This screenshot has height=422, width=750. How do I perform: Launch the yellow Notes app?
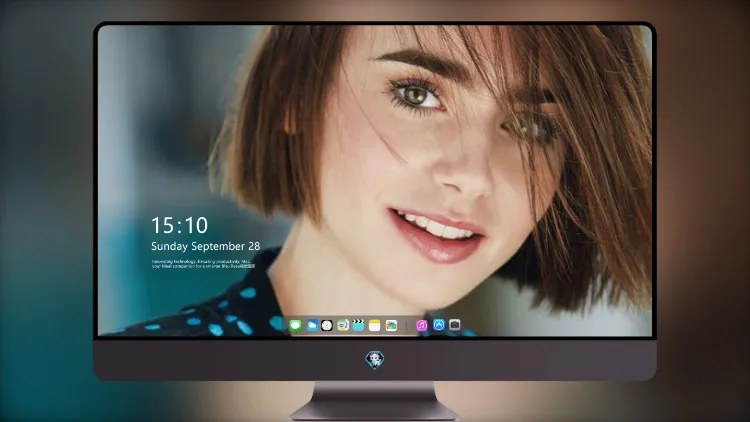[375, 326]
